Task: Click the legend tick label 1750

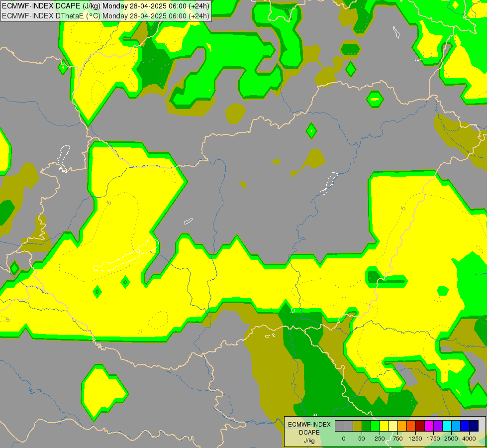Action: tap(433, 439)
